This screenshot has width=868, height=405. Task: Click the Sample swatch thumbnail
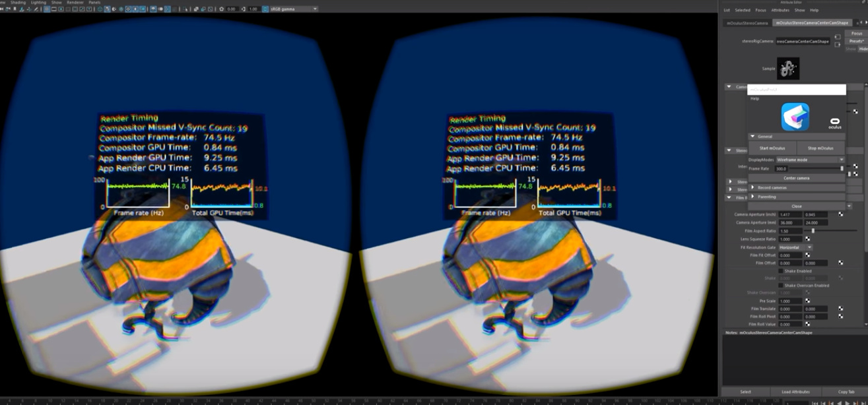788,69
